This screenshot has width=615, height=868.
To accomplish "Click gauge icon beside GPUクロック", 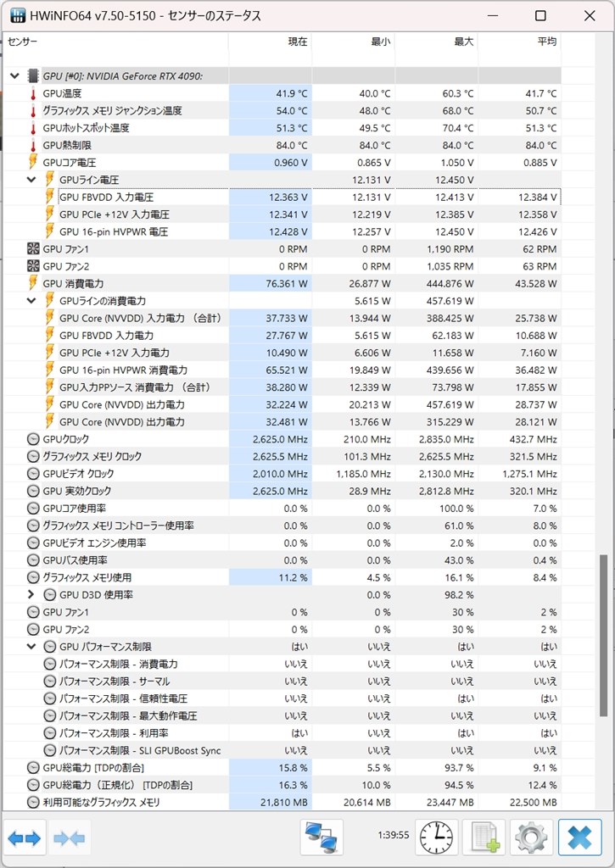I will (33, 439).
